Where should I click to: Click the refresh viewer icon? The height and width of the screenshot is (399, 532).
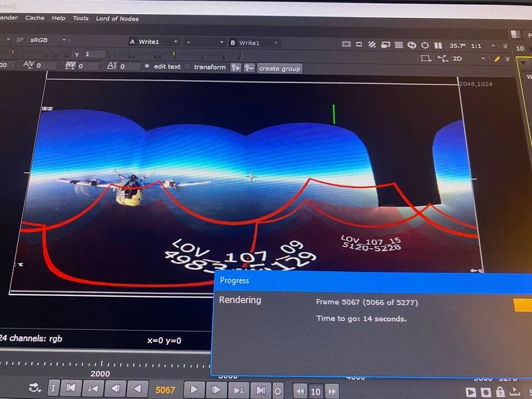point(412,45)
